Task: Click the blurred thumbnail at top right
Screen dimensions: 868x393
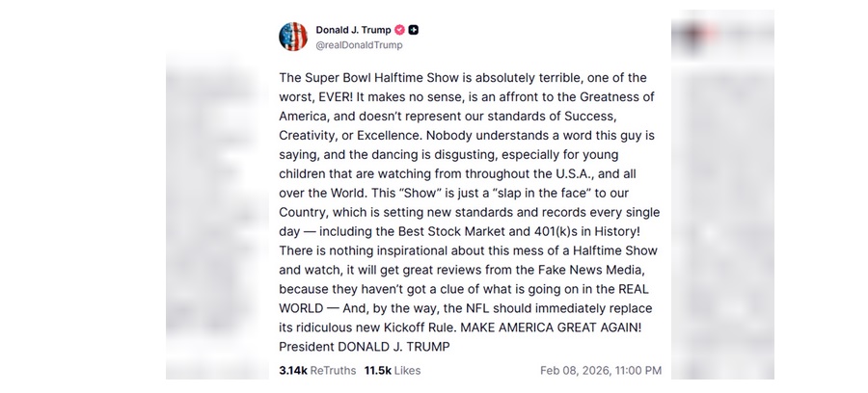Action: click(x=721, y=39)
